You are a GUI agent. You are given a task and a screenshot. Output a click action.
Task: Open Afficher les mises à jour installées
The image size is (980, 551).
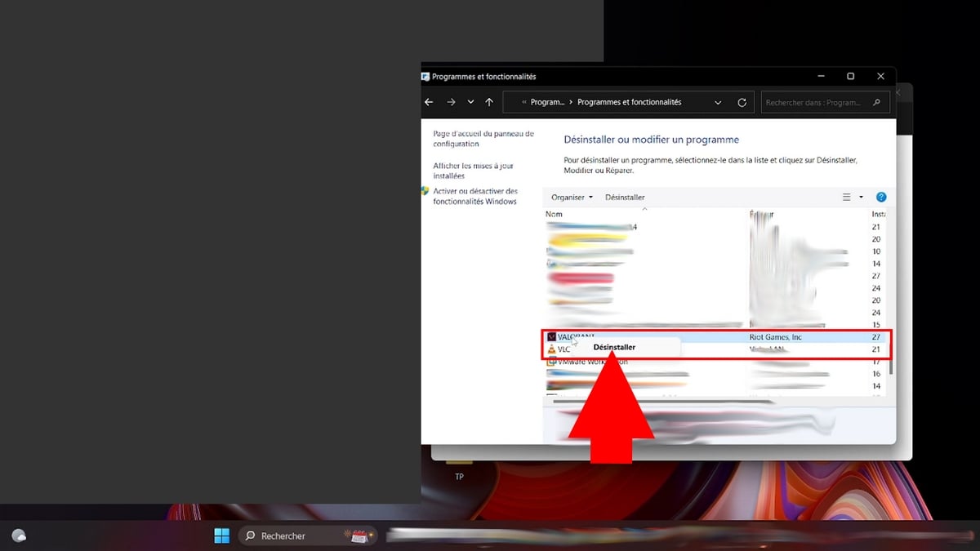(x=473, y=171)
